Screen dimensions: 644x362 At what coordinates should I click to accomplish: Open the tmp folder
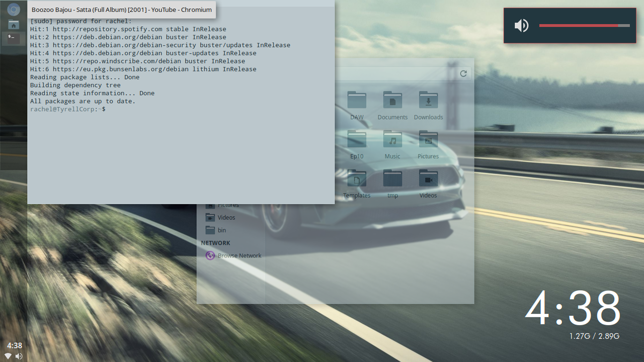tap(392, 184)
